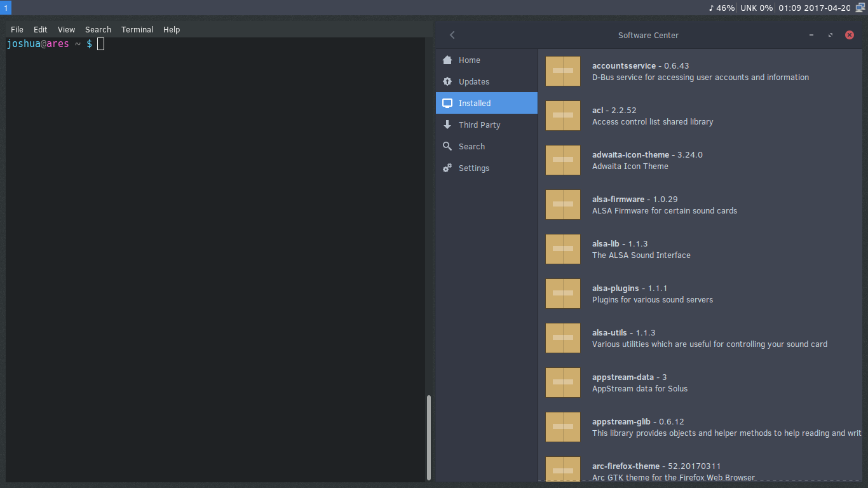Viewport: 868px width, 488px height.
Task: Select the Installed section label
Action: [x=475, y=103]
